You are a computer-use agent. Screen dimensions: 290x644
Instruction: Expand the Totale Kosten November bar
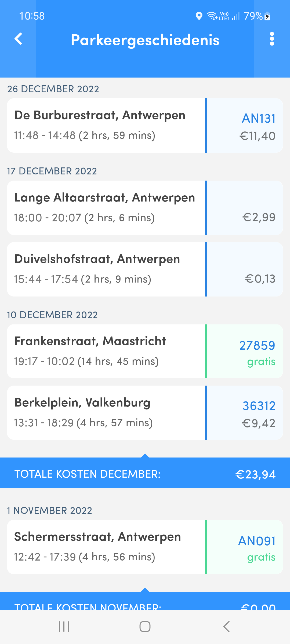click(x=145, y=601)
